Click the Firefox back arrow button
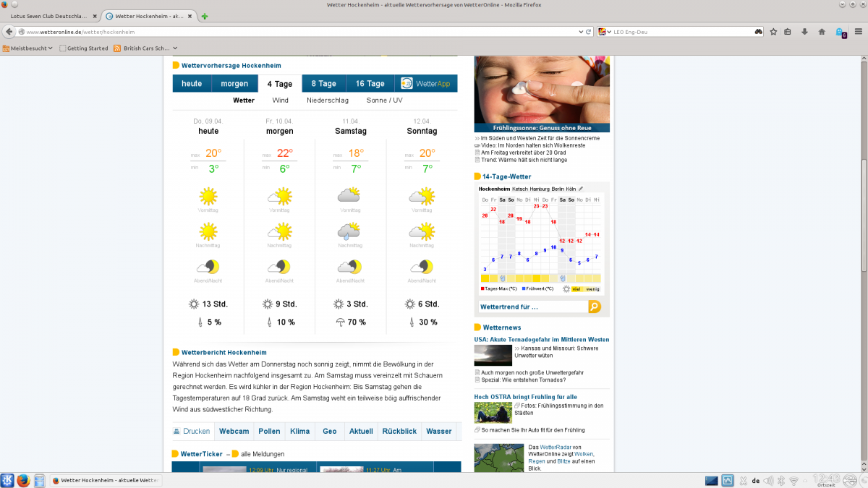Image resolution: width=868 pixels, height=488 pixels. click(x=9, y=32)
